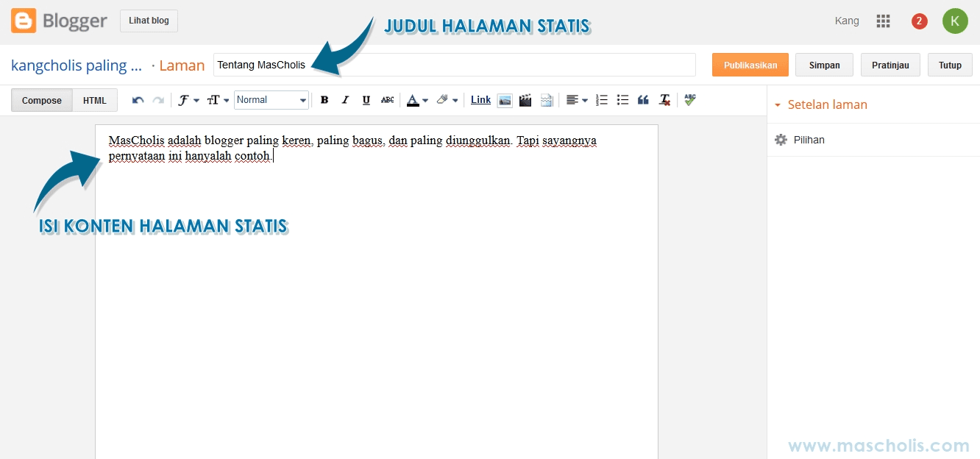Toggle bold formatting

click(324, 99)
